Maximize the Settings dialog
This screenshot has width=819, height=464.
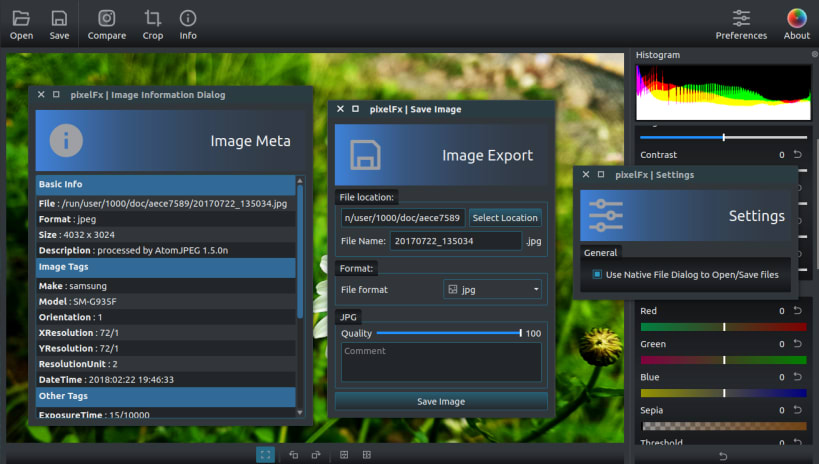click(x=601, y=175)
